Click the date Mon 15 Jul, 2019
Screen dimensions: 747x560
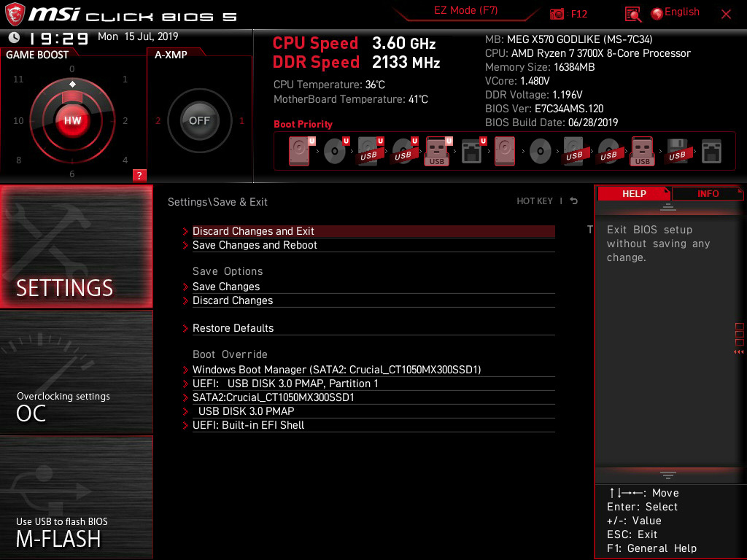pyautogui.click(x=138, y=36)
